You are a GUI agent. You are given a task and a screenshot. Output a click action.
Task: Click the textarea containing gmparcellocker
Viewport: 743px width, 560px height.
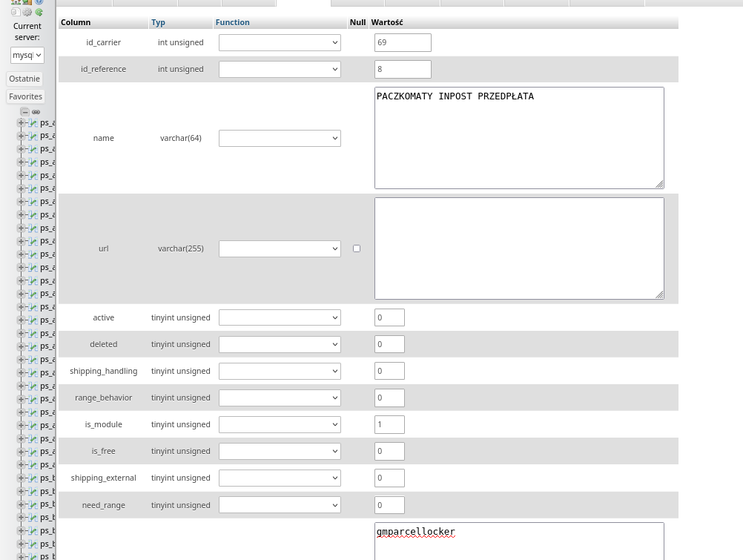click(519, 541)
